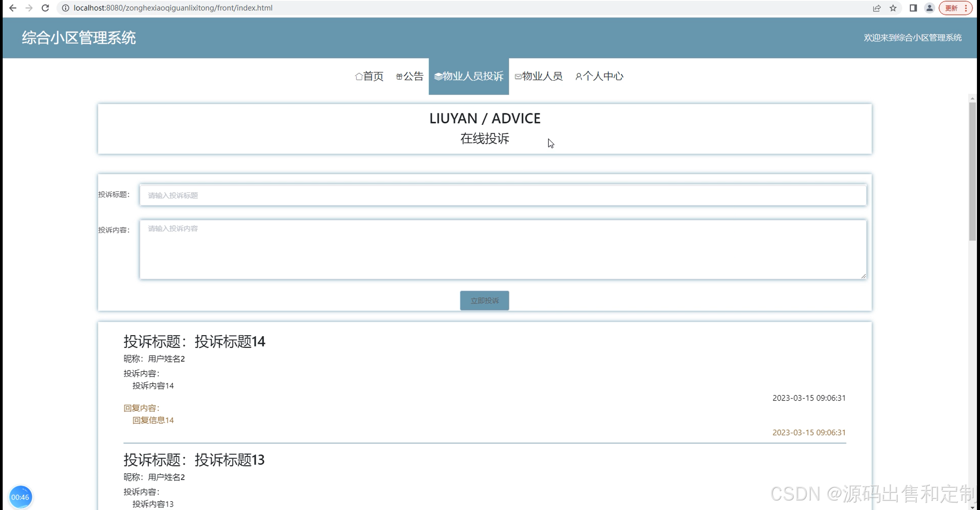This screenshot has width=980, height=510.
Task: Select the 物业人员投诉 tab
Action: pyautogui.click(x=469, y=76)
